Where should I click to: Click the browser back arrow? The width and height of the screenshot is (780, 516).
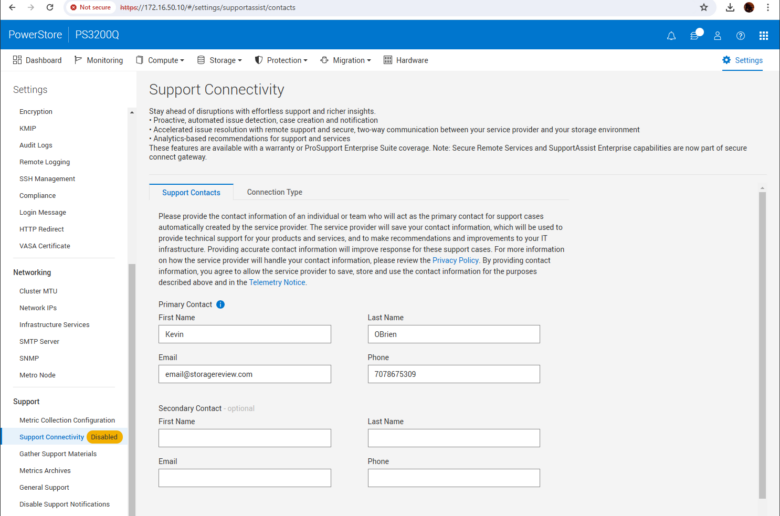[12, 7]
